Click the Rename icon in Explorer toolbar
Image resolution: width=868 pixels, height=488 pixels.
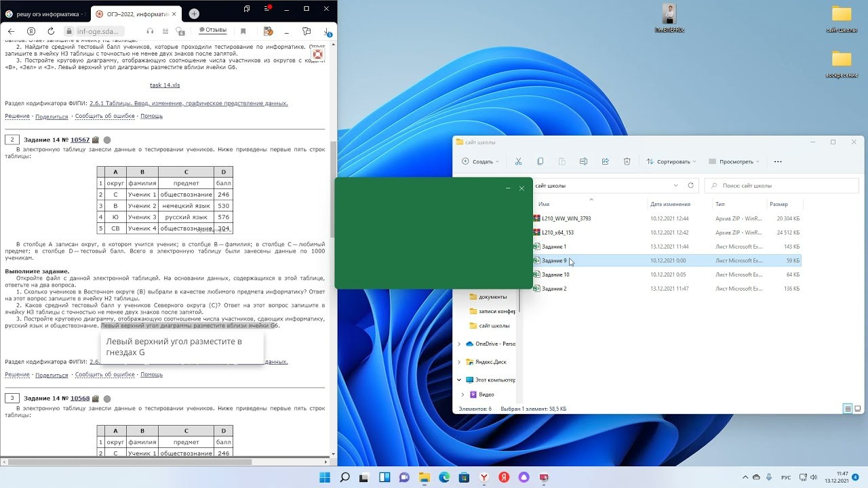pyautogui.click(x=583, y=162)
